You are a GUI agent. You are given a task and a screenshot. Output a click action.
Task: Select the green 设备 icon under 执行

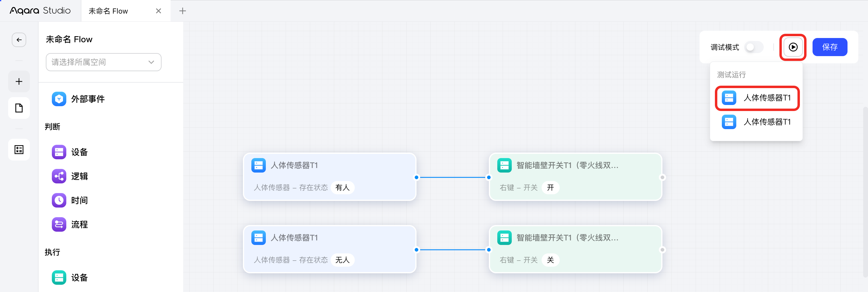coord(59,278)
